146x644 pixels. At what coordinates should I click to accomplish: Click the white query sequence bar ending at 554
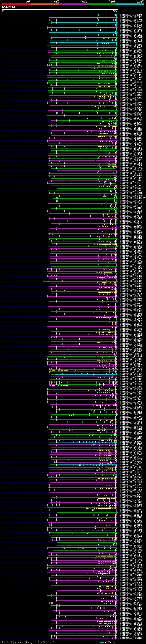(x=60, y=10)
